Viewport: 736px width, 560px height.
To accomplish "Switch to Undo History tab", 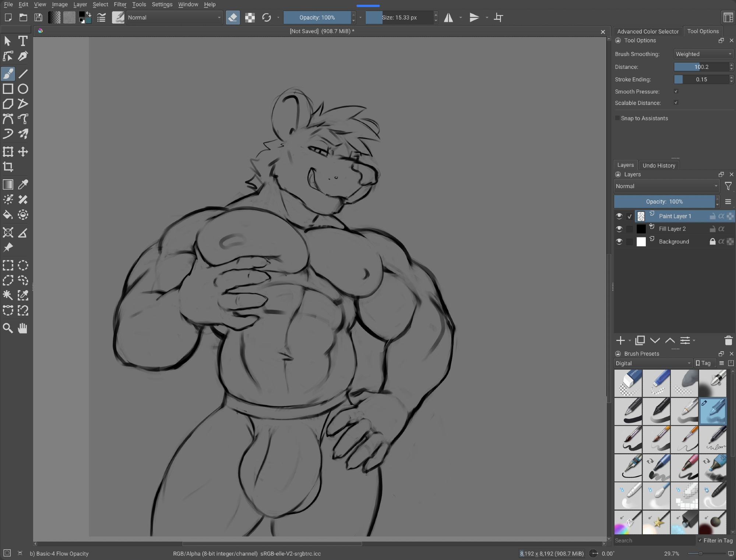I will coord(659,165).
